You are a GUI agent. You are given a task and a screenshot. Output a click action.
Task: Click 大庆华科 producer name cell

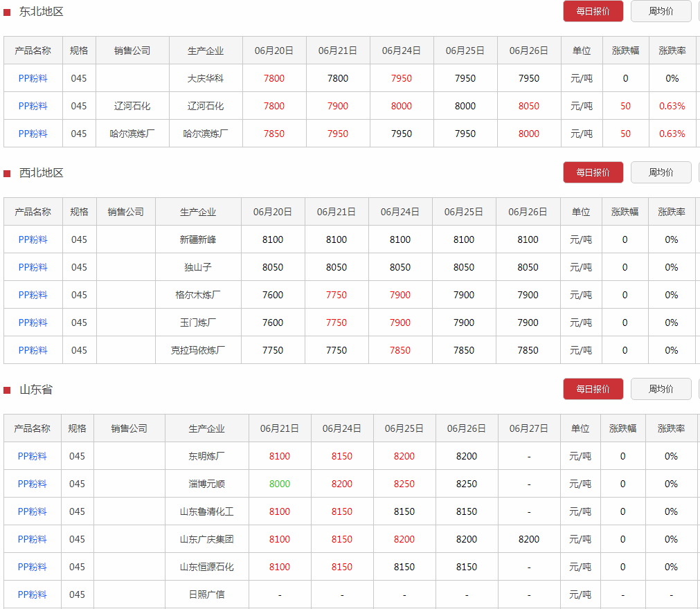(x=206, y=78)
